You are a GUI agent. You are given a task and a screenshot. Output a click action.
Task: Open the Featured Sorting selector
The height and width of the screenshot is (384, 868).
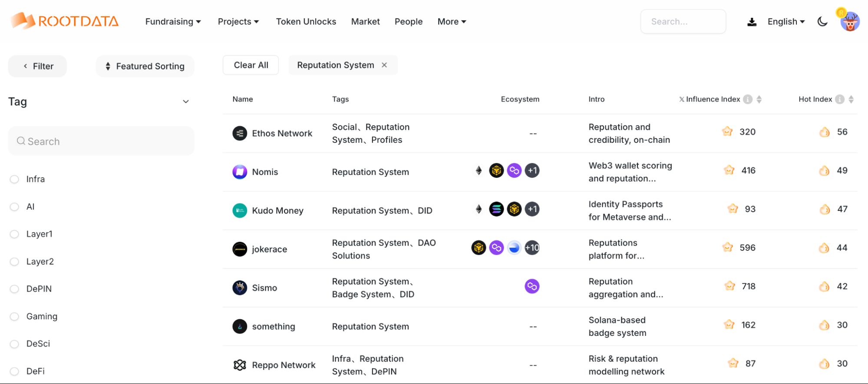tap(145, 66)
